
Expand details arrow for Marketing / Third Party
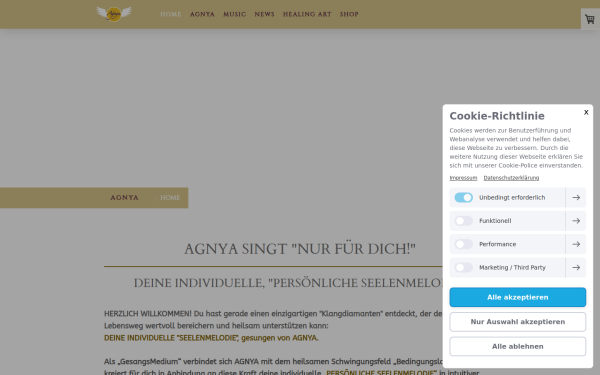pyautogui.click(x=576, y=267)
